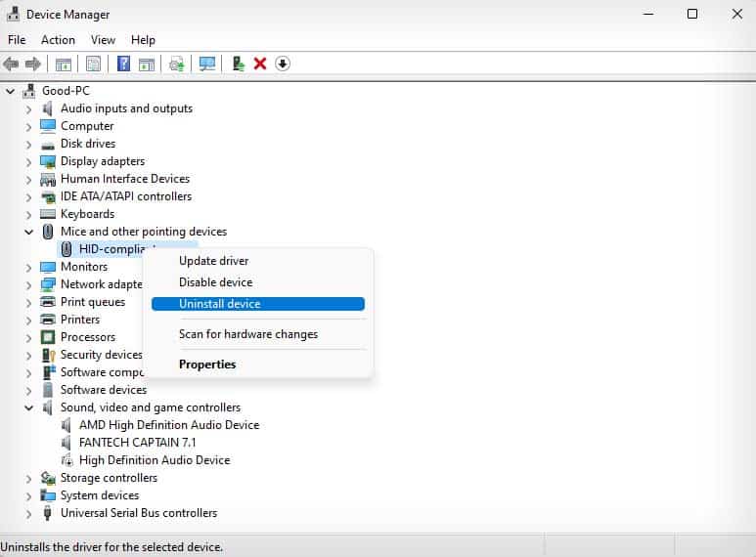The width and height of the screenshot is (756, 557).
Task: Collapse Sound, video and game controllers
Action: [29, 407]
